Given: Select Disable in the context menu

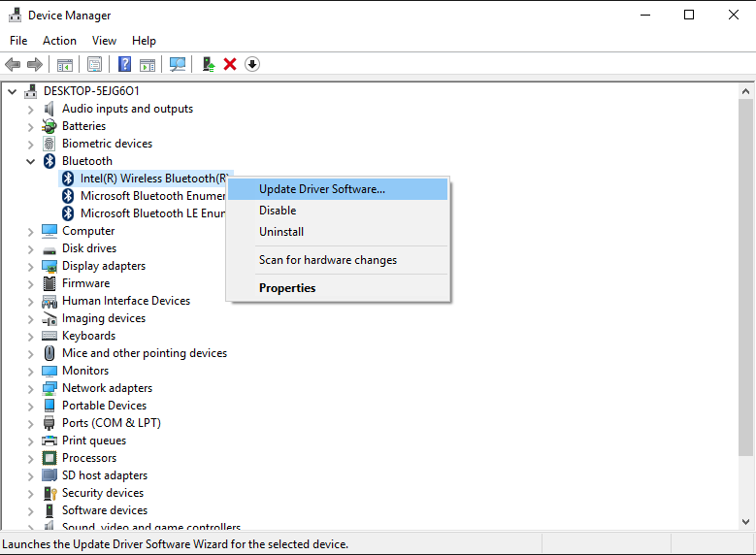Looking at the screenshot, I should (x=278, y=211).
